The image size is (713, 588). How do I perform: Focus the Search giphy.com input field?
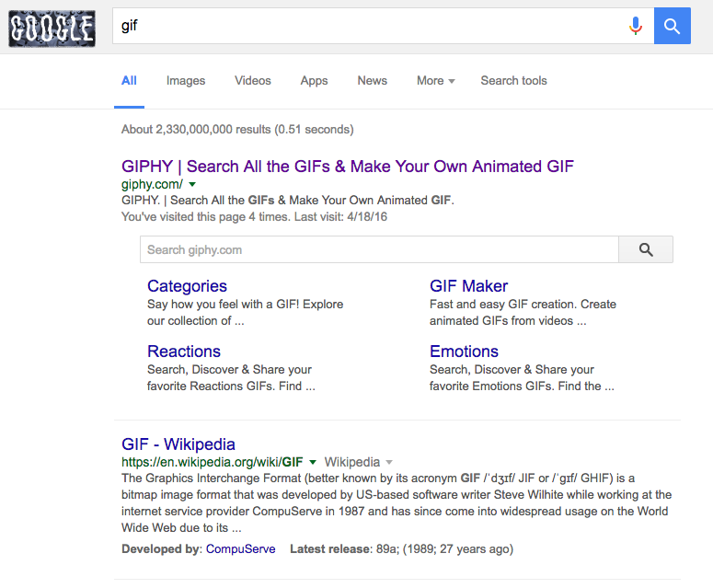tap(379, 249)
